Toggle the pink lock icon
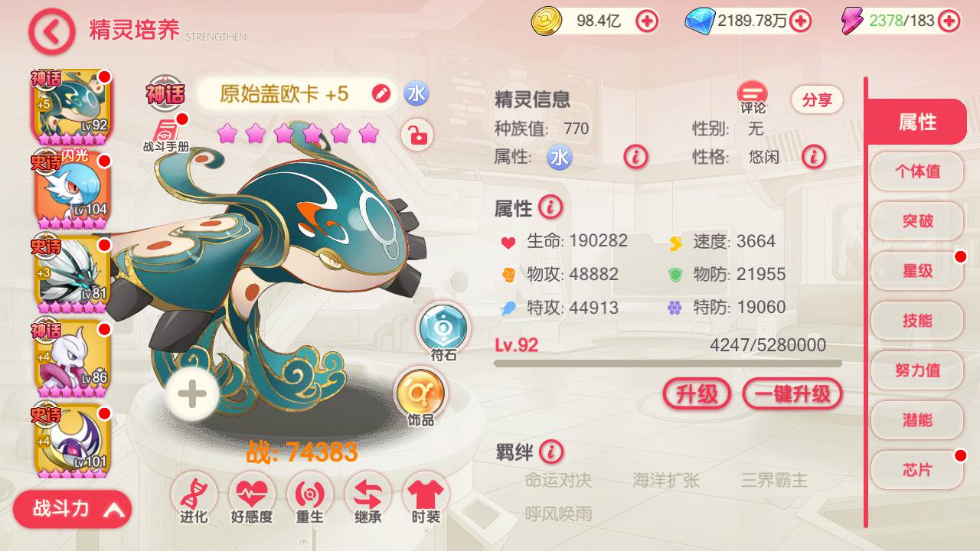980x551 pixels. (x=418, y=135)
